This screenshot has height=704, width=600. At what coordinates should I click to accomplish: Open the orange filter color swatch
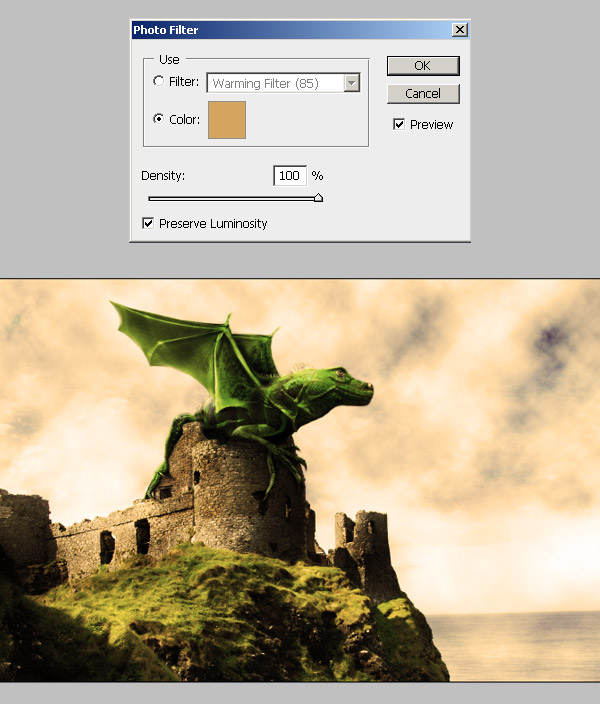click(227, 120)
